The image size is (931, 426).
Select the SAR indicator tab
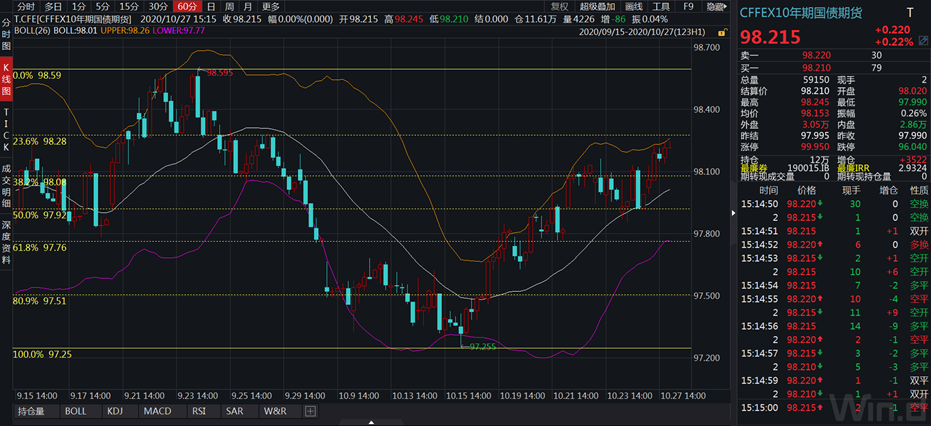point(234,411)
